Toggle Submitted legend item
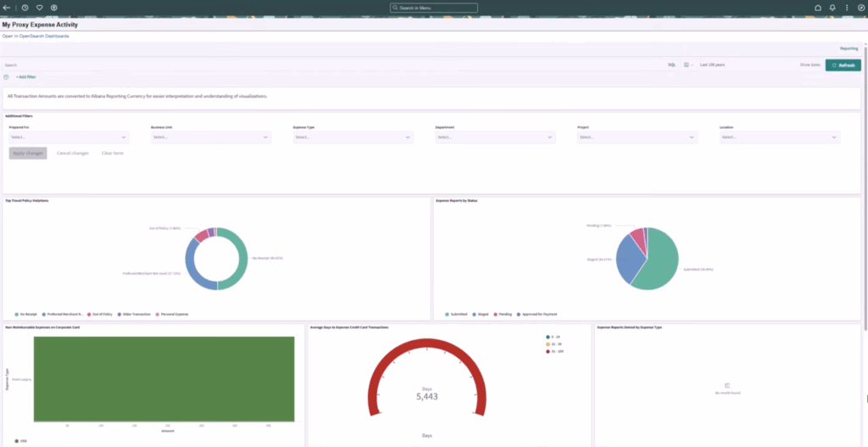868x447 pixels. pos(457,314)
